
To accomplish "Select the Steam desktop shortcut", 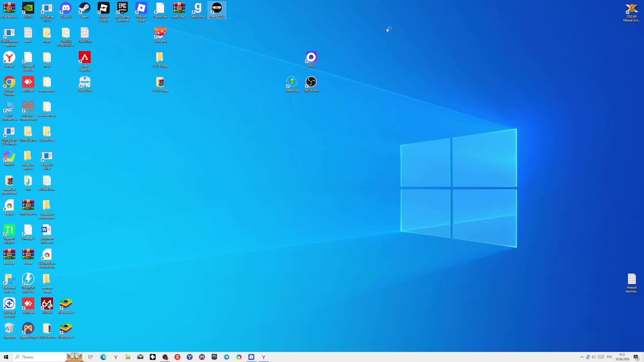I will (85, 10).
